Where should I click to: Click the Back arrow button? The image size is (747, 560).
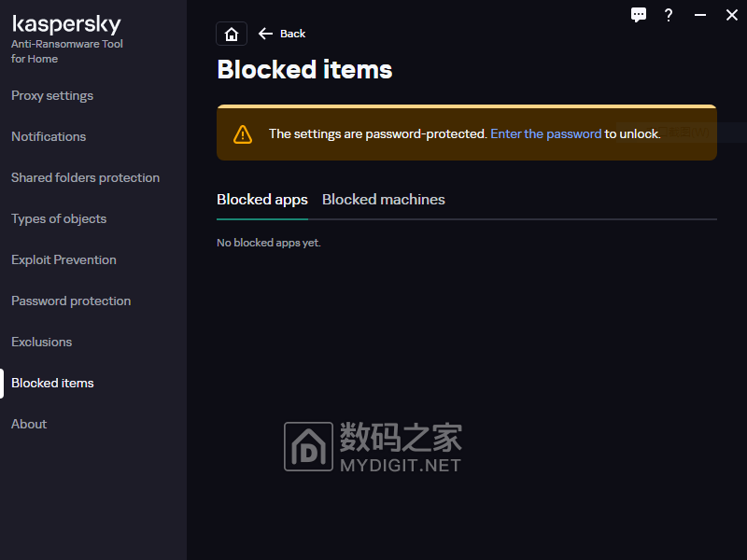tap(282, 34)
